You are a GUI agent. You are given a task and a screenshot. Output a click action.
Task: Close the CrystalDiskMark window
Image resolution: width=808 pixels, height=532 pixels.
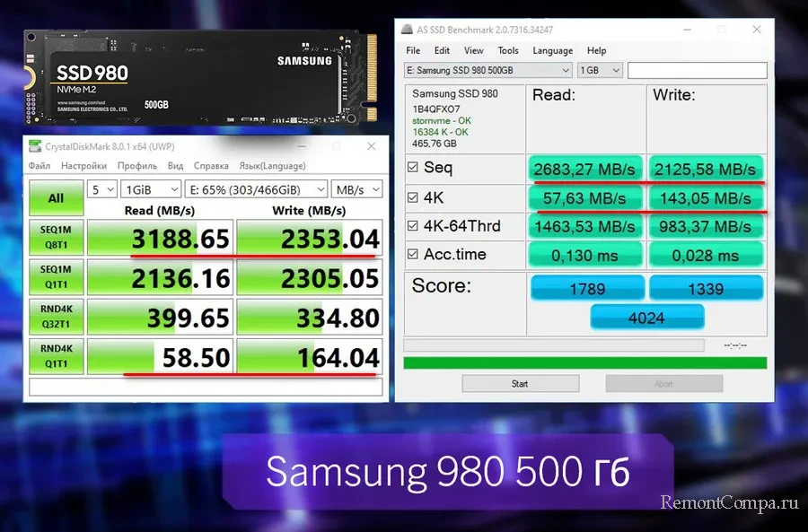tap(371, 146)
